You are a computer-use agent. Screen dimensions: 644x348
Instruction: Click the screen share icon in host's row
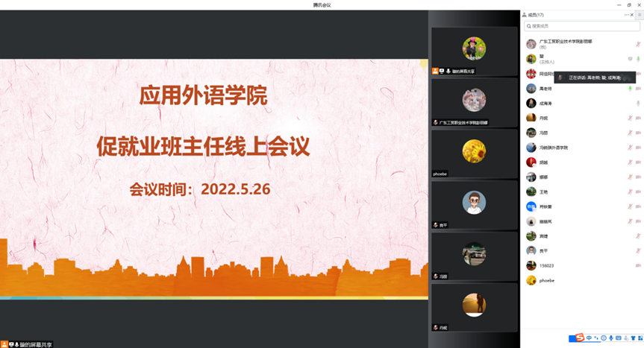[630, 59]
